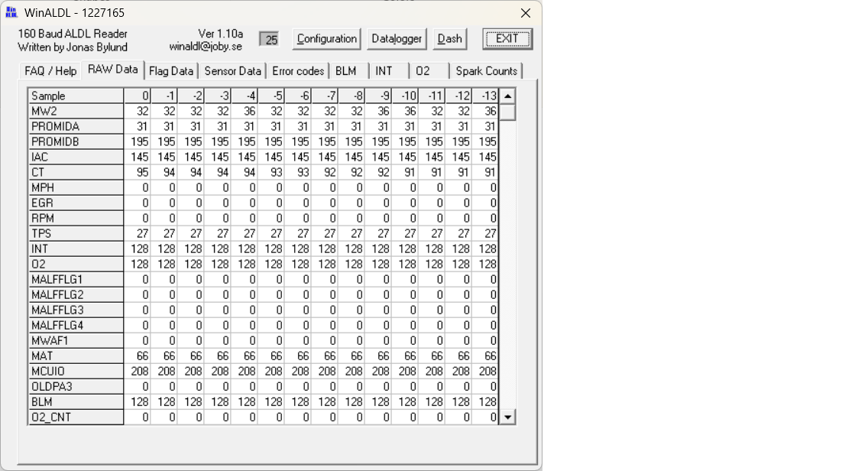Open the Flag Data tab

click(x=171, y=71)
